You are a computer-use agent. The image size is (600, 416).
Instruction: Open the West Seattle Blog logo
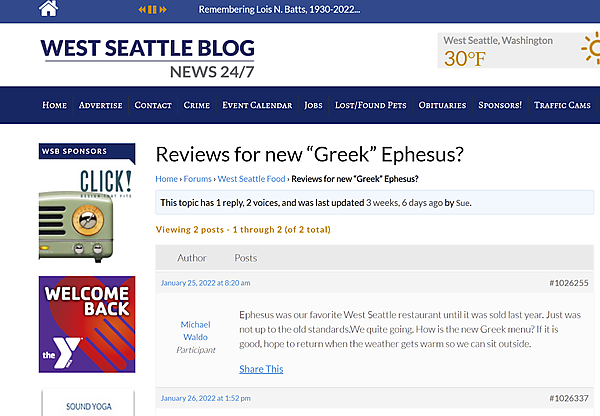(148, 59)
